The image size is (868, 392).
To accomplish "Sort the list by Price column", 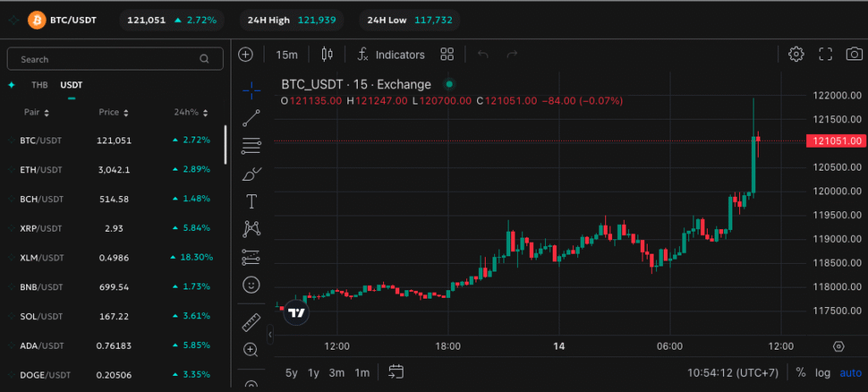I will point(114,113).
